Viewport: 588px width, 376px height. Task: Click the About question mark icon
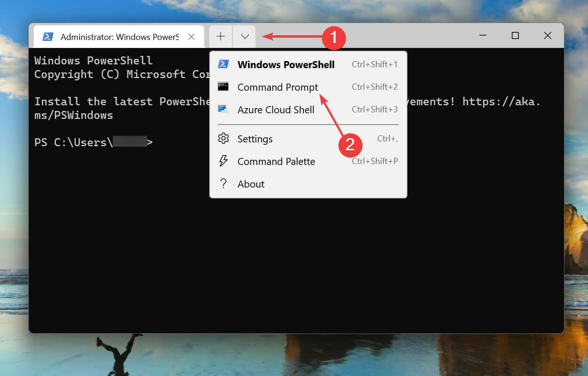(223, 184)
